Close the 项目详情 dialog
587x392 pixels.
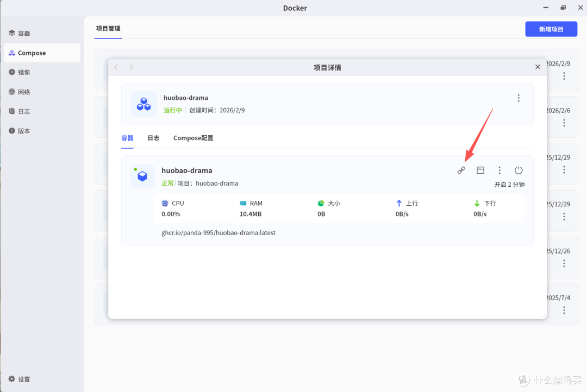click(x=538, y=67)
